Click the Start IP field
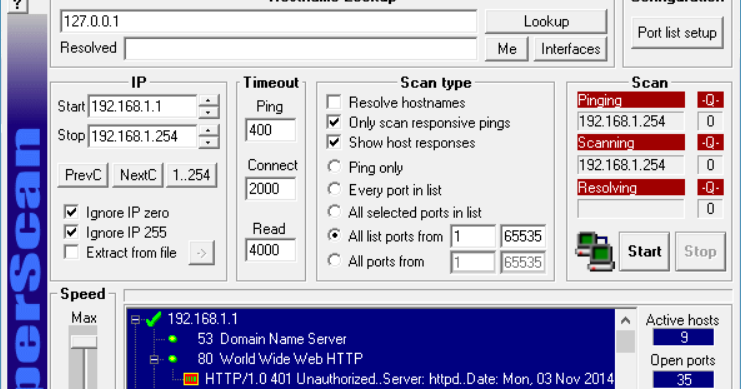Screen dimensions: 741x389 coord(142,107)
